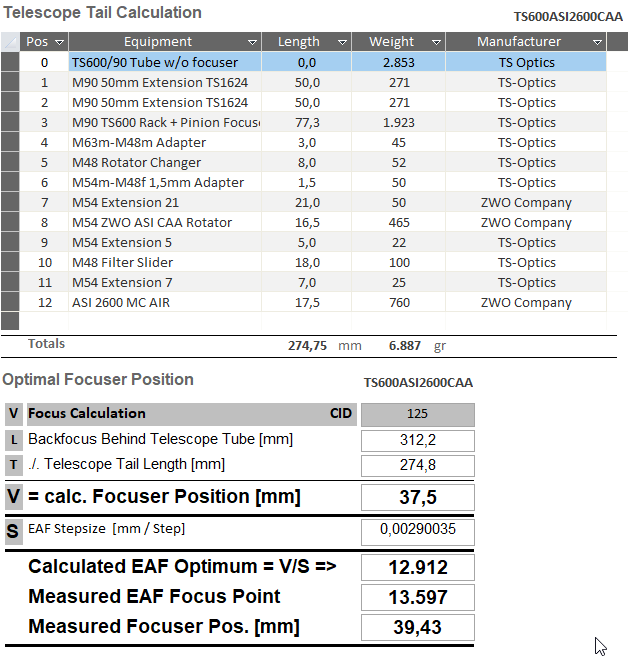
Task: Click the Telescope Tail Length value field
Action: [417, 465]
